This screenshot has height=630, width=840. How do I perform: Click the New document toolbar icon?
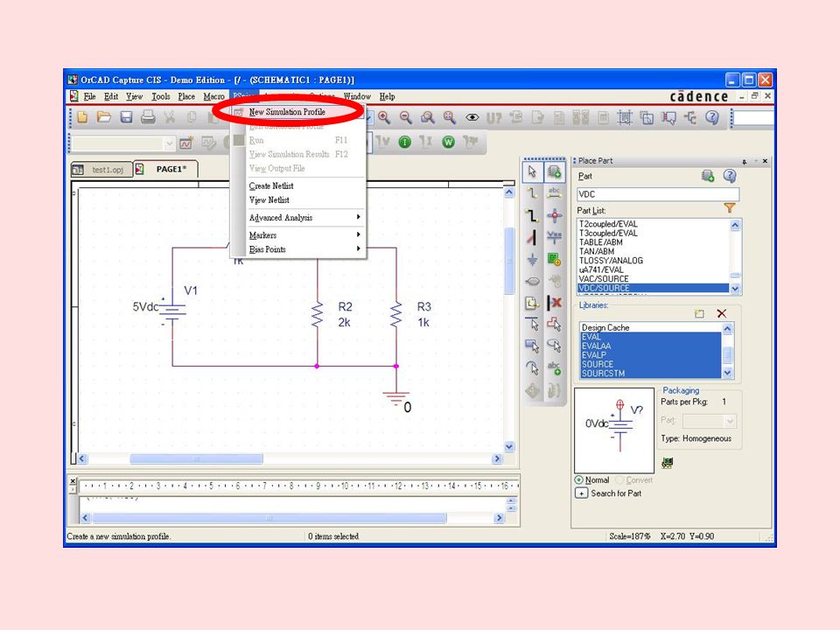point(82,116)
